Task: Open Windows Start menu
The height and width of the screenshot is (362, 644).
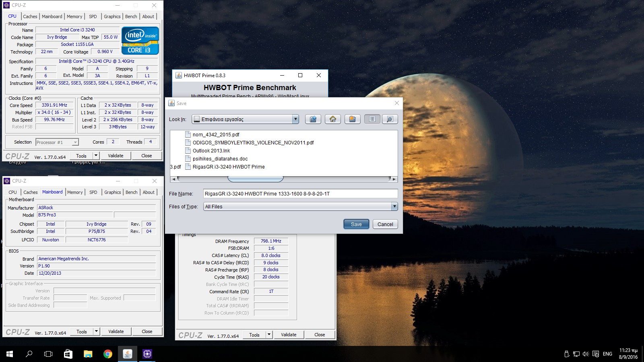Action: 10,354
